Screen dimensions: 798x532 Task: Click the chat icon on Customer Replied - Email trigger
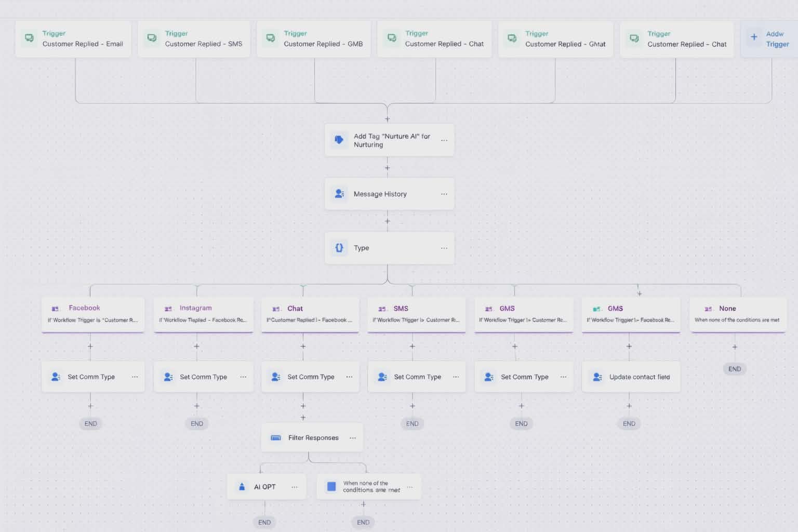click(29, 38)
